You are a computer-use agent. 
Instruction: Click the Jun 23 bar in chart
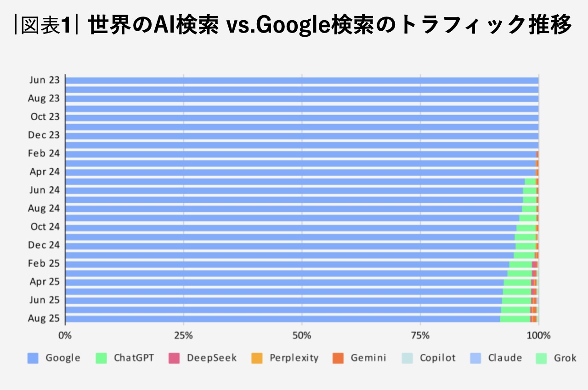(x=302, y=81)
